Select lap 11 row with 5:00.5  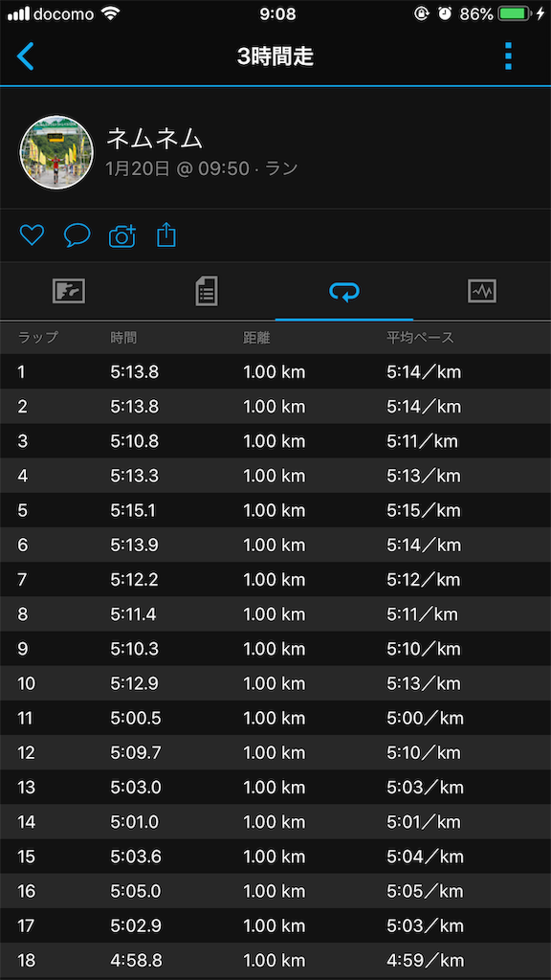(x=275, y=718)
